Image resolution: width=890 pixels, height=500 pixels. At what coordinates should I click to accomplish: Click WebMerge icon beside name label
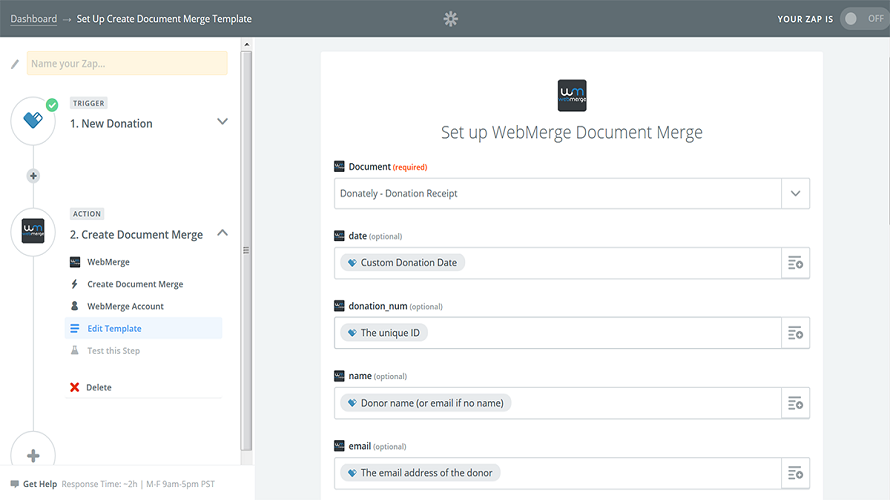(339, 376)
